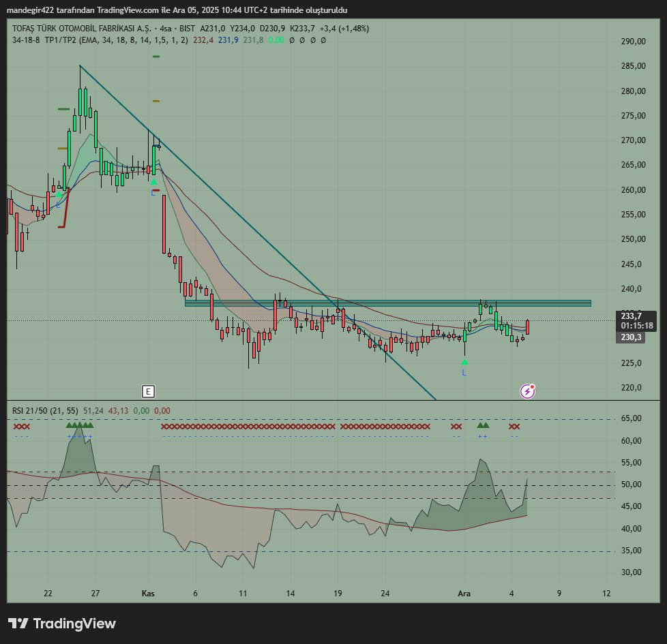The height and width of the screenshot is (644, 667).
Task: Click the red XXX marker group above date 4
Action: [514, 427]
